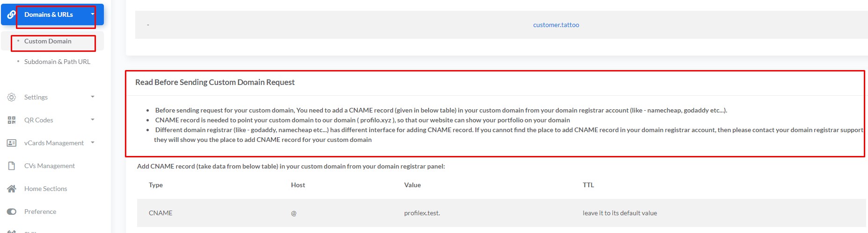Viewport: 868px width, 233px height.
Task: Click the profilex.test. CNAME value cell
Action: point(422,213)
